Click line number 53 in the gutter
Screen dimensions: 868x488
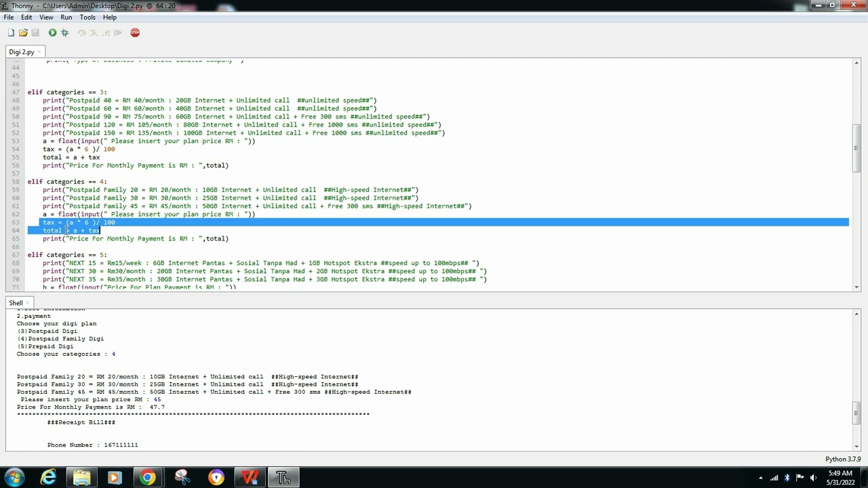click(x=16, y=141)
